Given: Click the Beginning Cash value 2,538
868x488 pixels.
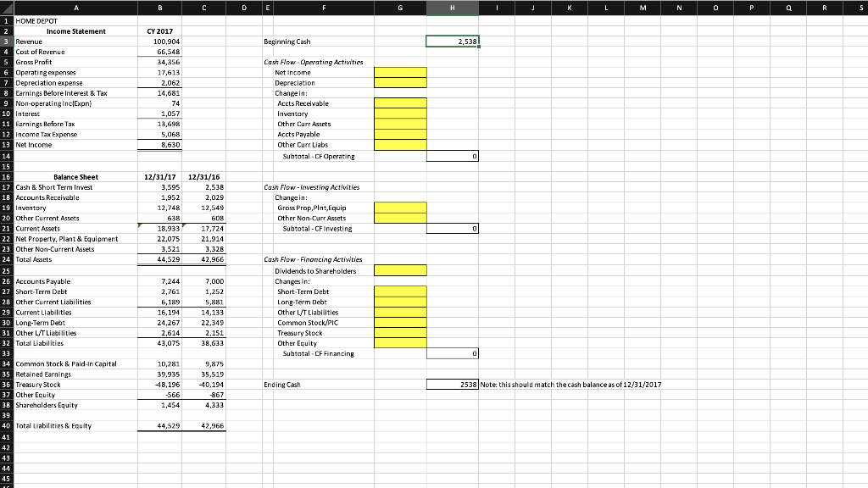Looking at the screenshot, I should point(453,41).
